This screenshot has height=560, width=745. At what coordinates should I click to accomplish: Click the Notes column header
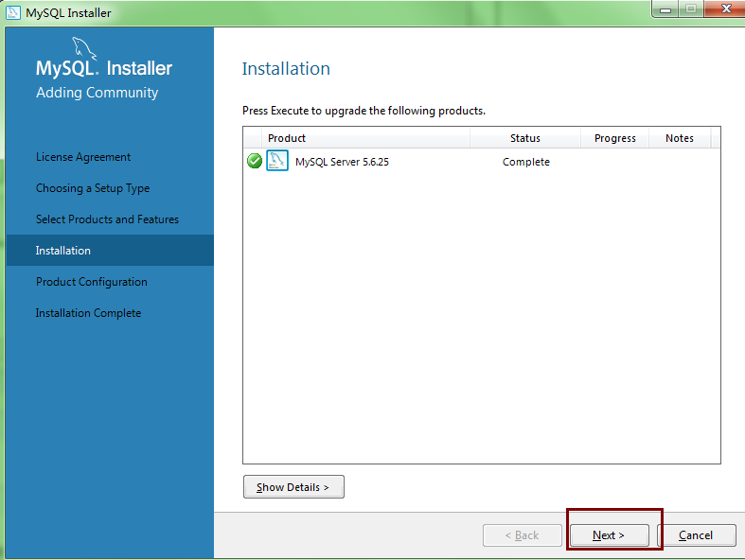(680, 138)
